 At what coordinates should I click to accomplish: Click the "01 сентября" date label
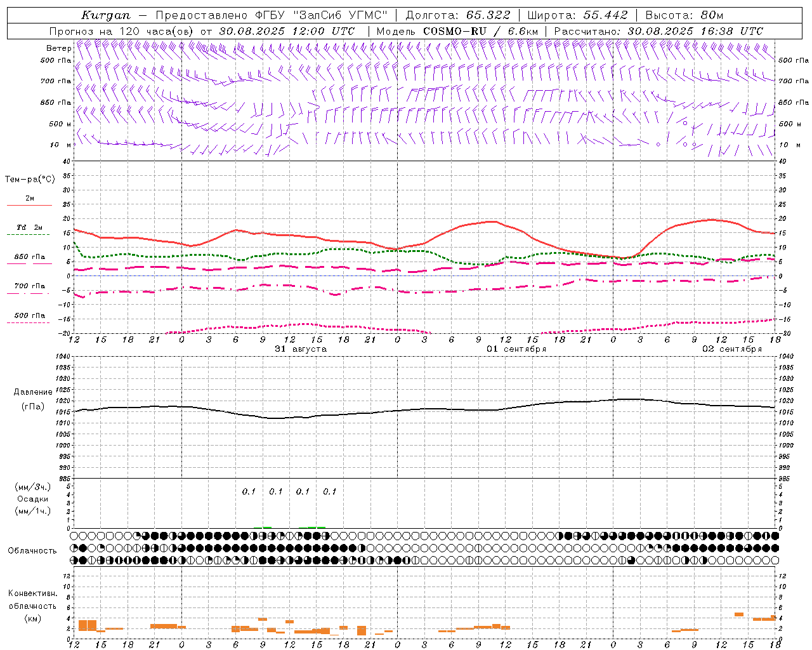pyautogui.click(x=516, y=349)
